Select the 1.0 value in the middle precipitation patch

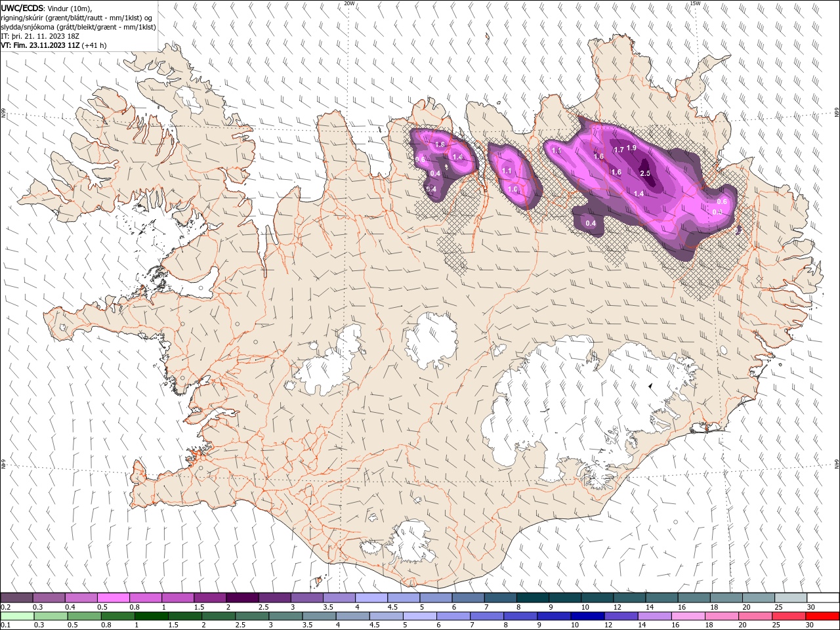(513, 189)
